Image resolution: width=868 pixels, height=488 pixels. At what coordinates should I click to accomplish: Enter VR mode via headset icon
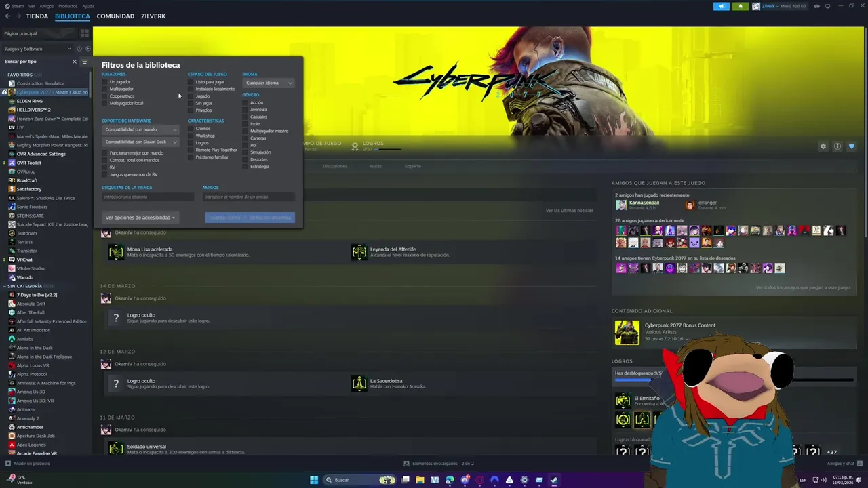[816, 6]
